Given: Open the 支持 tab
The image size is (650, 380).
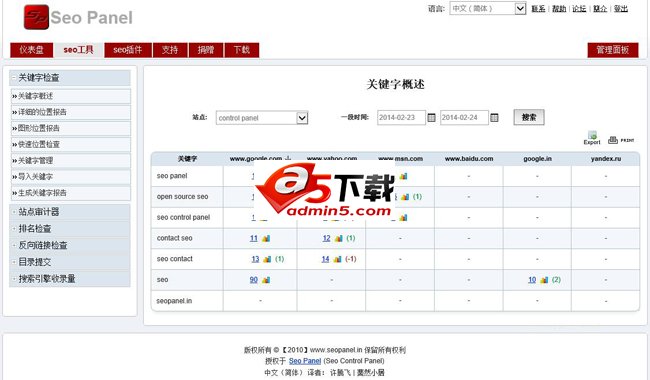Looking at the screenshot, I should (170, 50).
